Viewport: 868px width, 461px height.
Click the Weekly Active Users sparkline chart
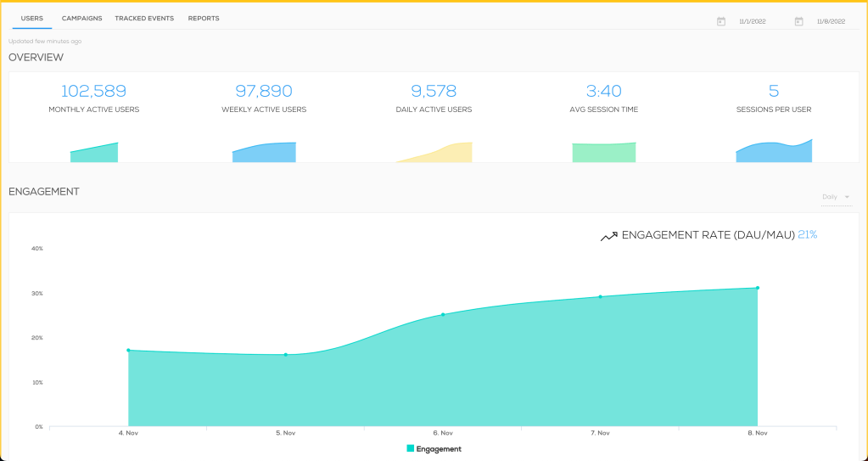click(x=264, y=152)
